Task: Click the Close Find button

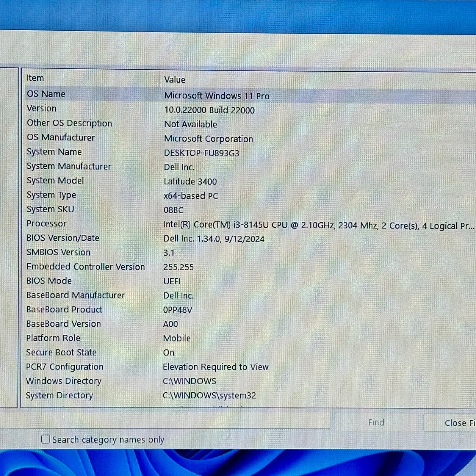Action: click(450, 423)
